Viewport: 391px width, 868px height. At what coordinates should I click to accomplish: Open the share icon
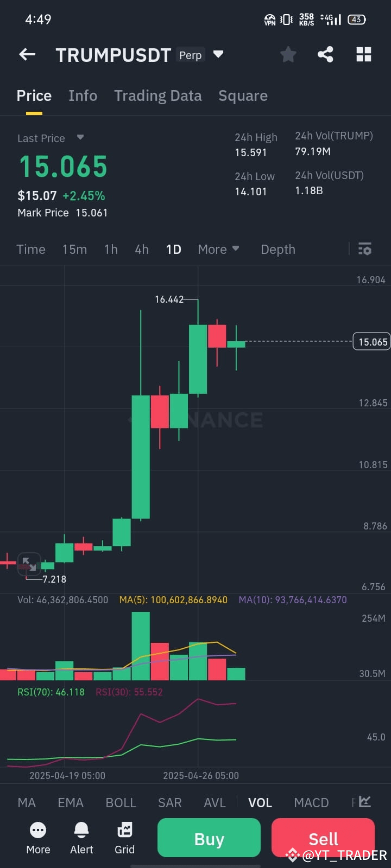pyautogui.click(x=325, y=54)
